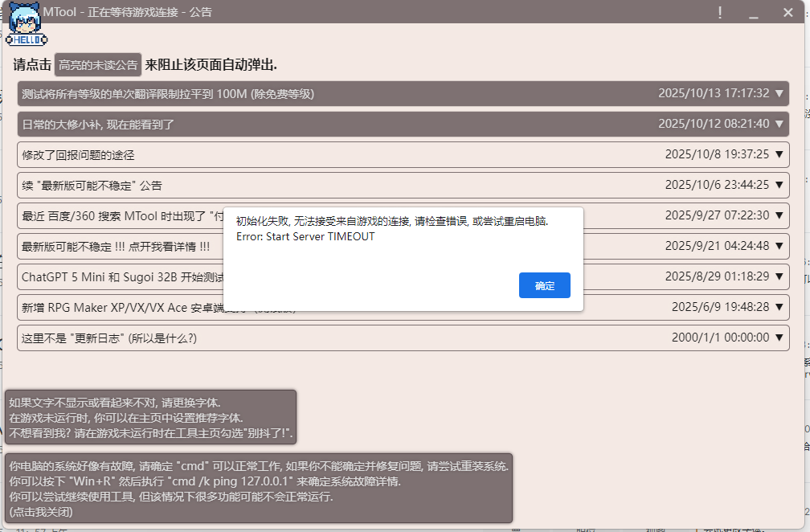Click the triangle next to 2025/10/8 19:37:25

[x=779, y=154]
